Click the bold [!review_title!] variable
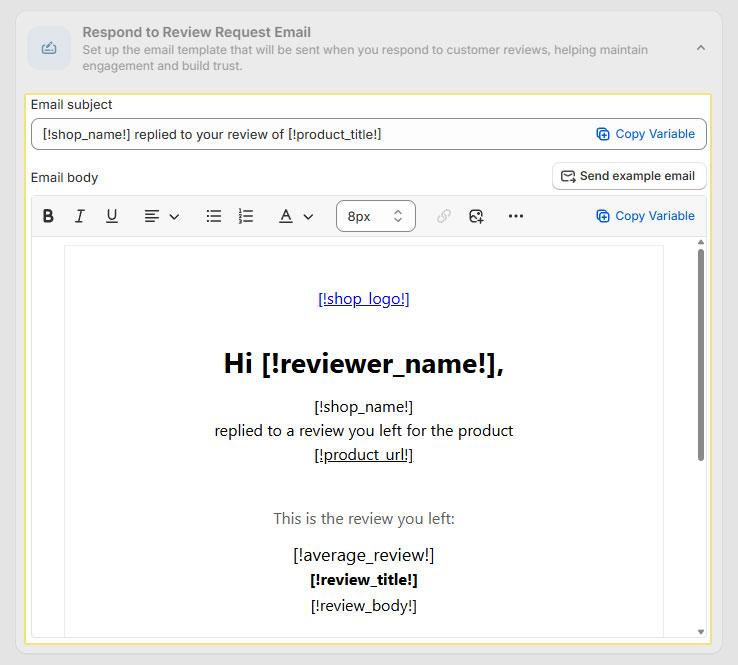This screenshot has height=665, width=738. click(x=364, y=580)
